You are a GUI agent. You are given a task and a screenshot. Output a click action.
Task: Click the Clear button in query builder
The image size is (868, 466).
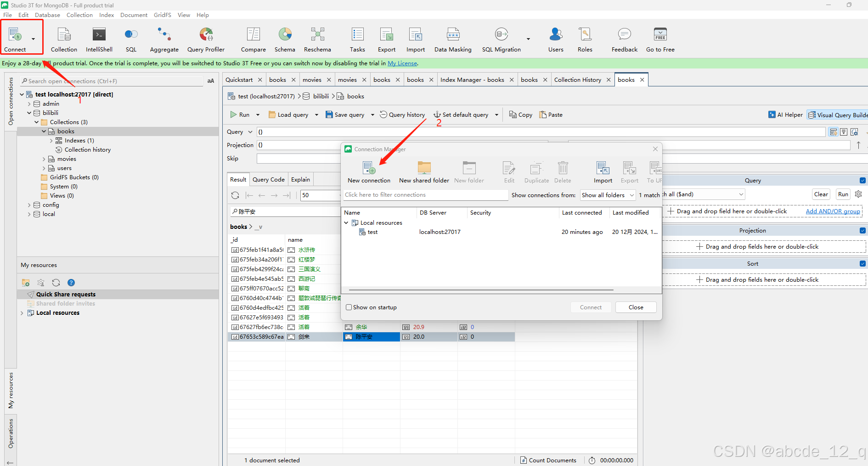(821, 194)
